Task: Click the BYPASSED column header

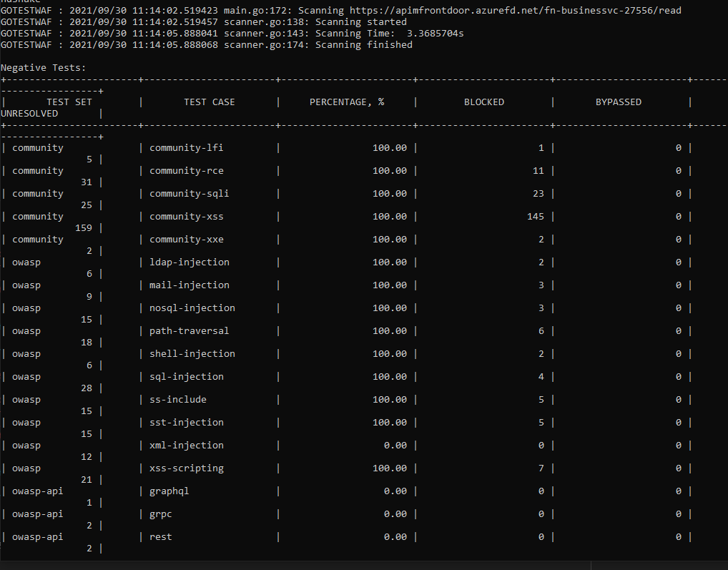Action: (618, 102)
